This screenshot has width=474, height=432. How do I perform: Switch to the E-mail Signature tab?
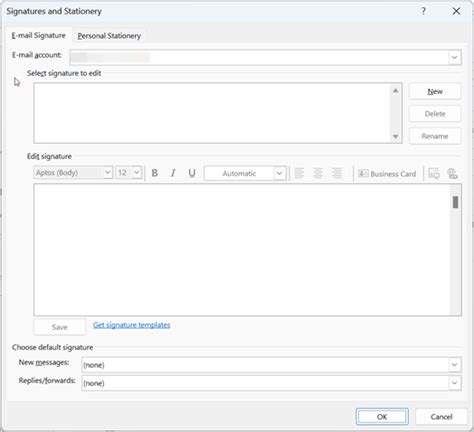point(39,35)
